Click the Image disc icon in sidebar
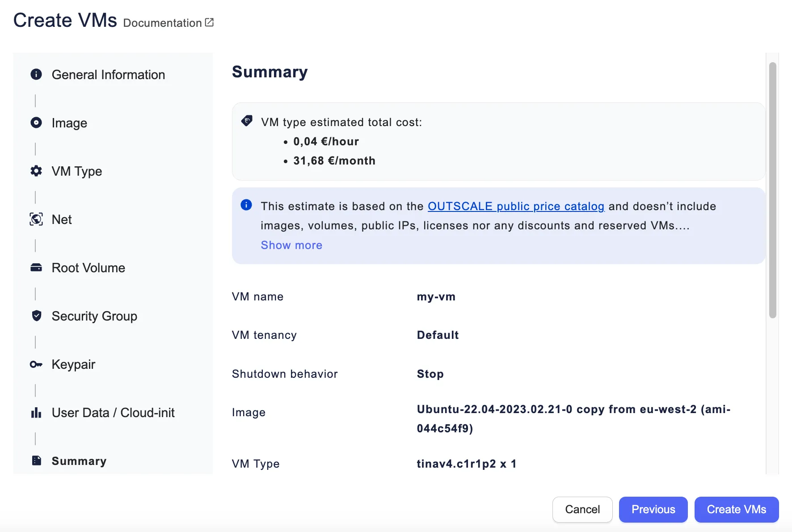This screenshot has height=532, width=792. (x=36, y=122)
